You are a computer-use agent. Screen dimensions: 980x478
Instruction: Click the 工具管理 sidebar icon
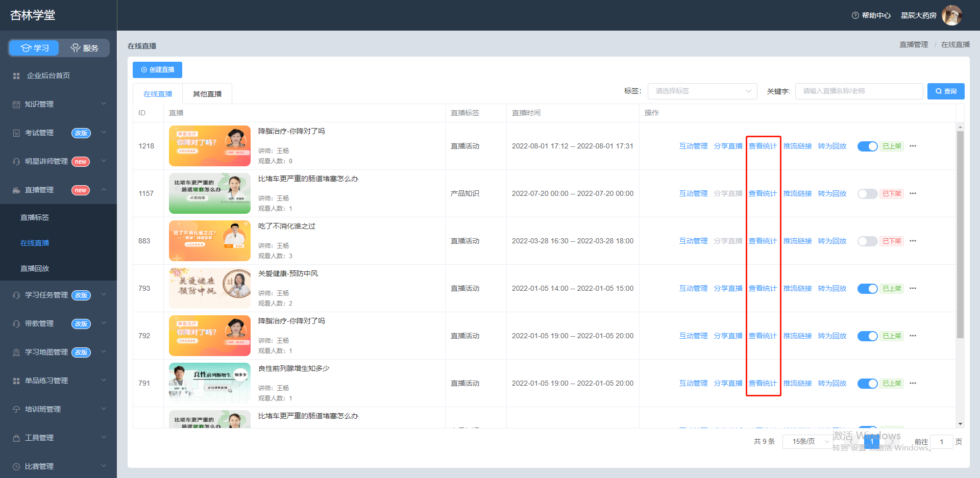coord(16,438)
